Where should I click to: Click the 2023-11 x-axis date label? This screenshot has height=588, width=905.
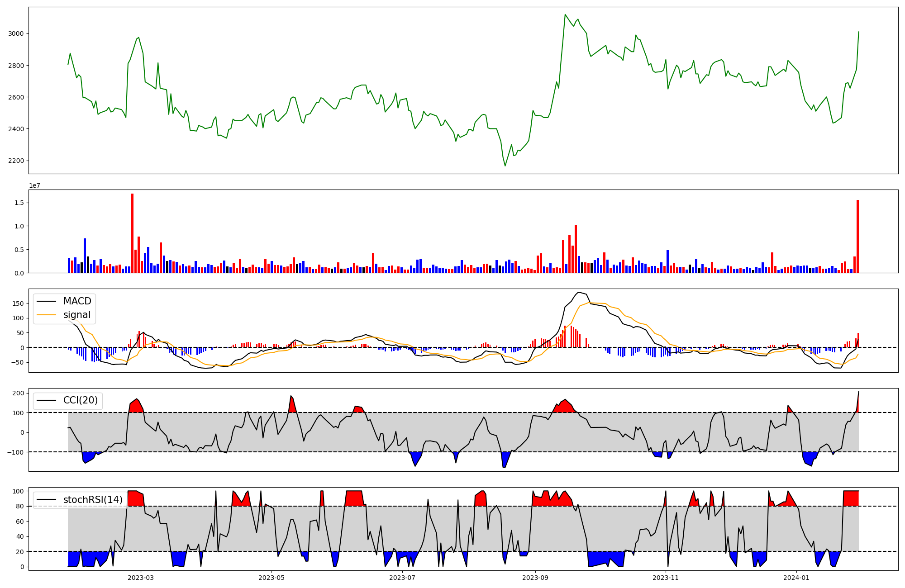666,578
